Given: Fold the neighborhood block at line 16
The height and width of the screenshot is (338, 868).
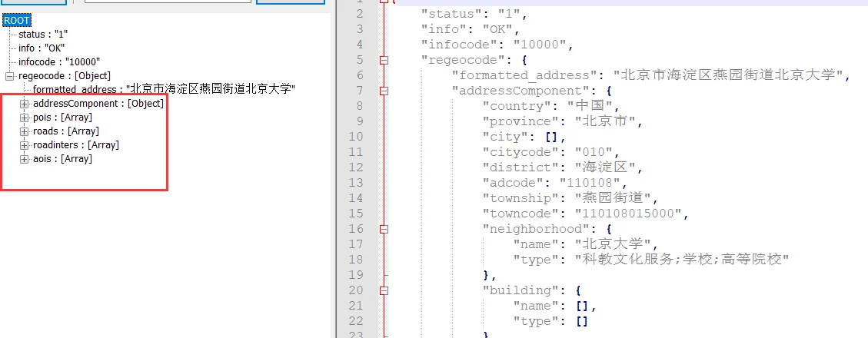Looking at the screenshot, I should coord(384,229).
